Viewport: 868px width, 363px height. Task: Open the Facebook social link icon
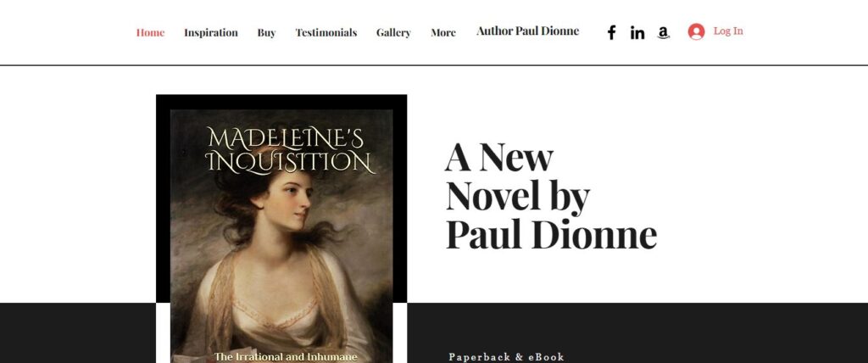611,33
